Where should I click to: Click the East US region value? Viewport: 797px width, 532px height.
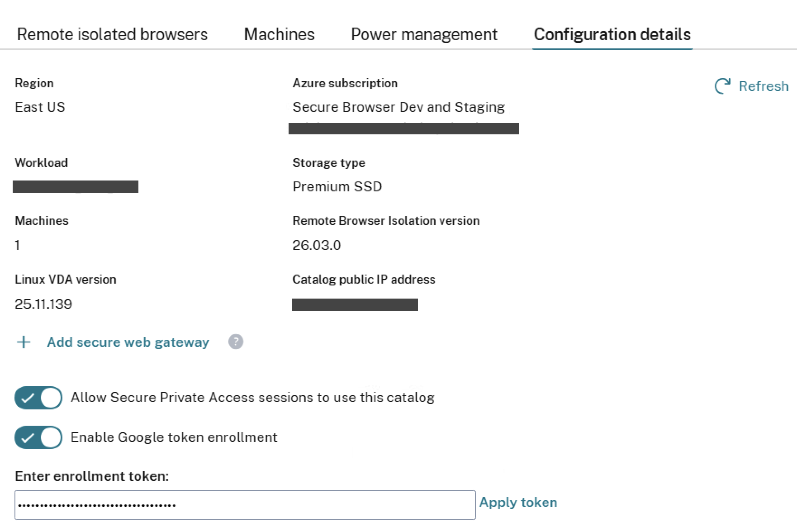(x=40, y=107)
